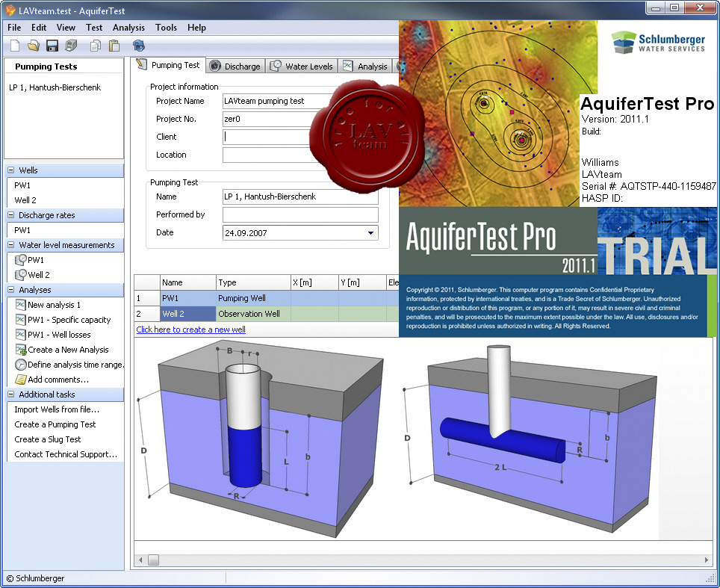Open the View menu
The image size is (720, 588).
tap(66, 28)
